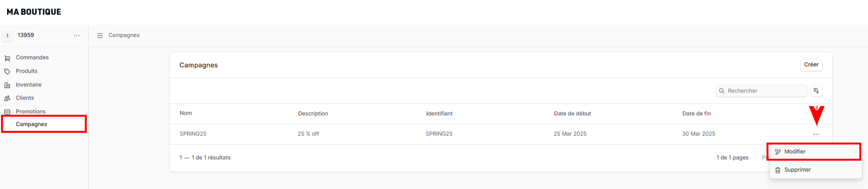Viewport: 868px width, 189px height.
Task: Focus the Rechercher search field
Action: point(761,91)
